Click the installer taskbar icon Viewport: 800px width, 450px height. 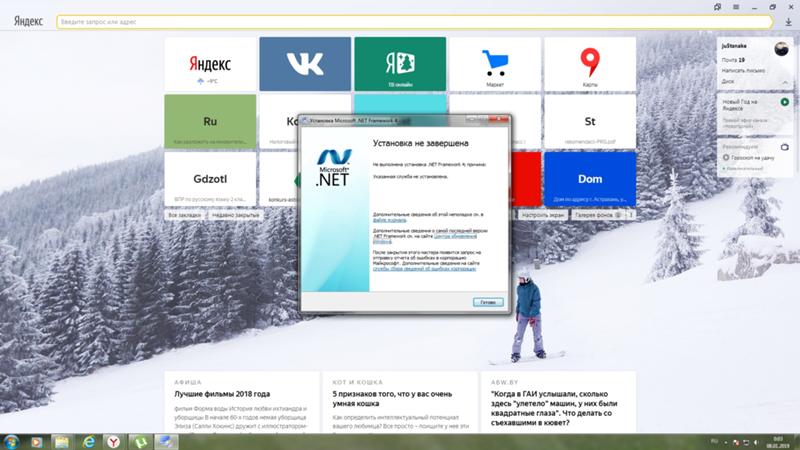(x=165, y=442)
